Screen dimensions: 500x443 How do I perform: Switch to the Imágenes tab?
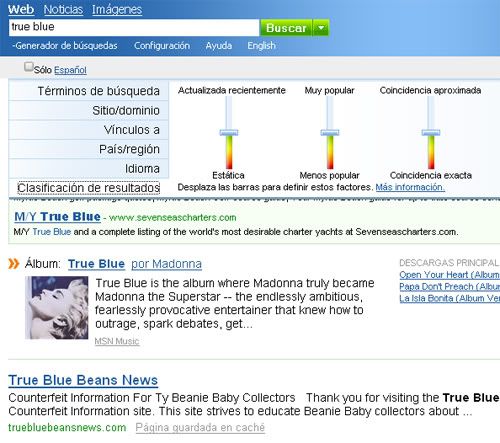click(117, 9)
